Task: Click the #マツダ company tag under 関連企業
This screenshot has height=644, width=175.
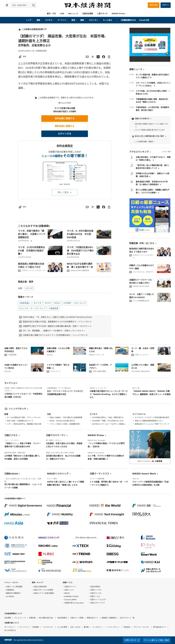Action: (29, 288)
